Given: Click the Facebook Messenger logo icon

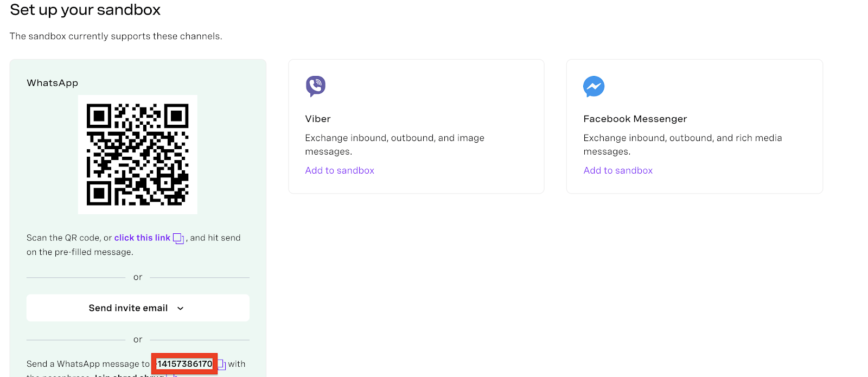Looking at the screenshot, I should (593, 86).
